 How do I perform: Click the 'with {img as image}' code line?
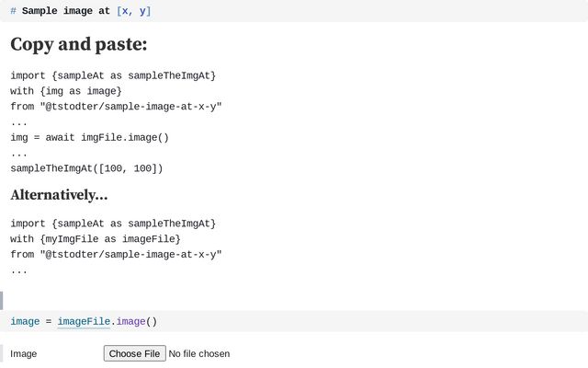[66, 91]
